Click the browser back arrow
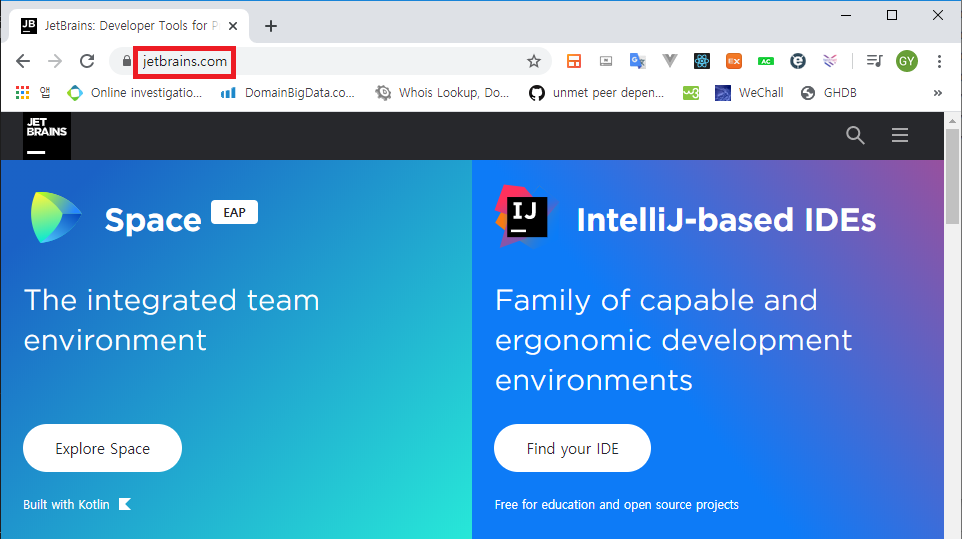The height and width of the screenshot is (539, 962). pyautogui.click(x=23, y=61)
